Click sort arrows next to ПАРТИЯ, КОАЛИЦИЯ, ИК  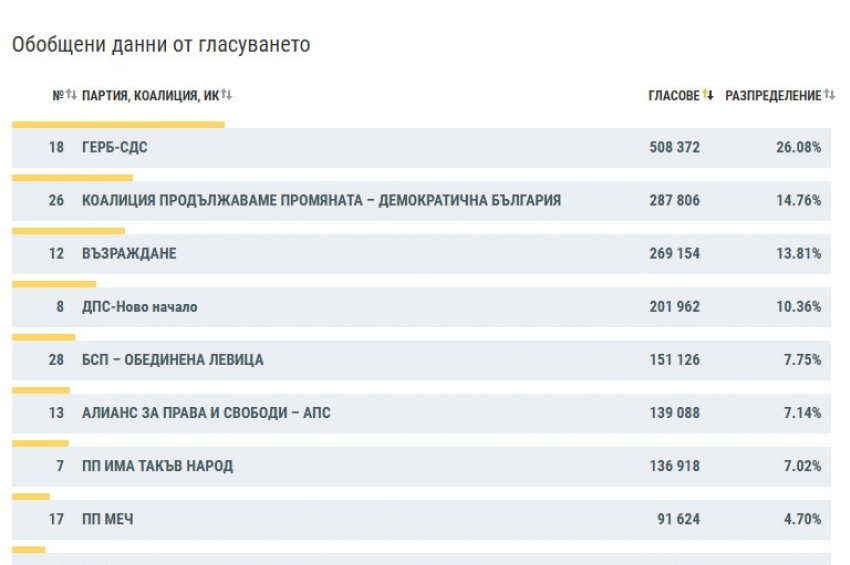point(227,95)
